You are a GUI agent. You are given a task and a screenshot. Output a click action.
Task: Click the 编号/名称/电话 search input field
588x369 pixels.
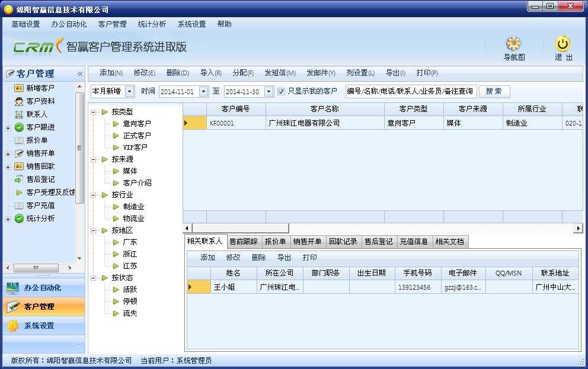tap(411, 91)
